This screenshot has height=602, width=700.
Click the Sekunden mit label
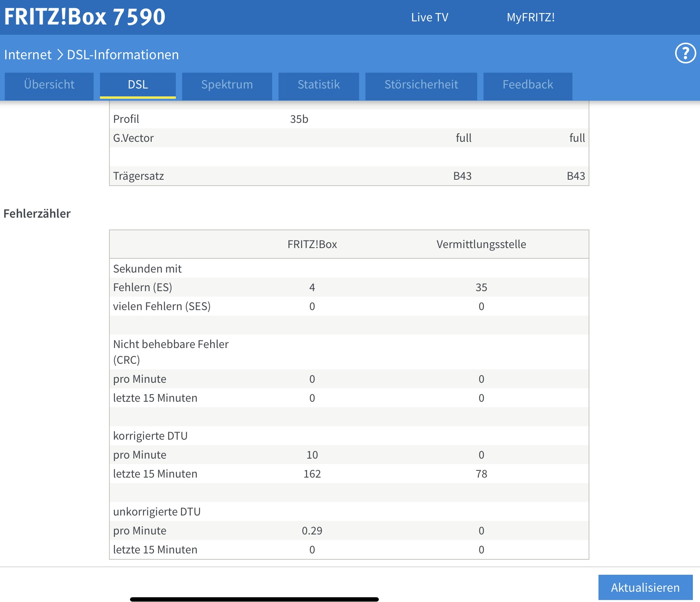(147, 269)
